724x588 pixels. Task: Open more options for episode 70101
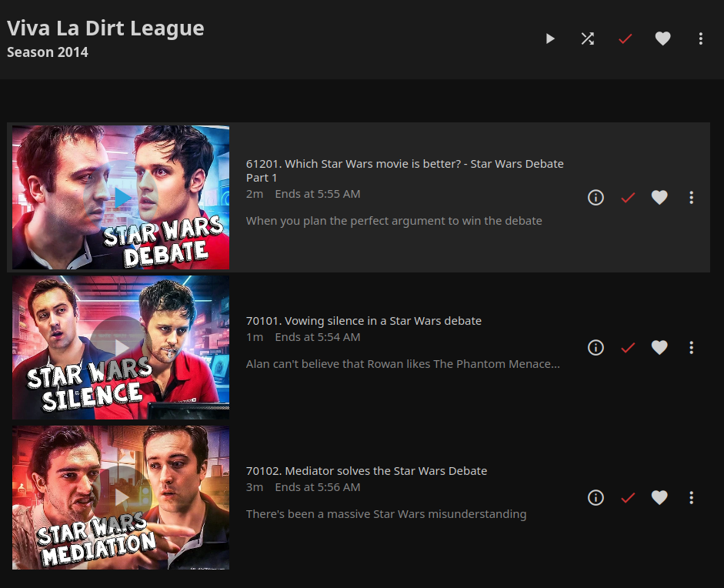[x=691, y=347]
